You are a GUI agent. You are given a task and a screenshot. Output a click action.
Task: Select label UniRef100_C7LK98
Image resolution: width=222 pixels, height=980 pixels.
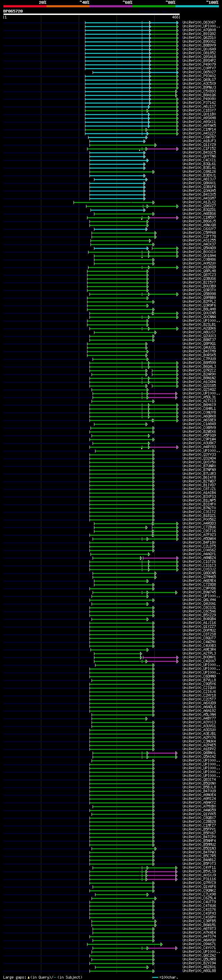click(x=199, y=894)
